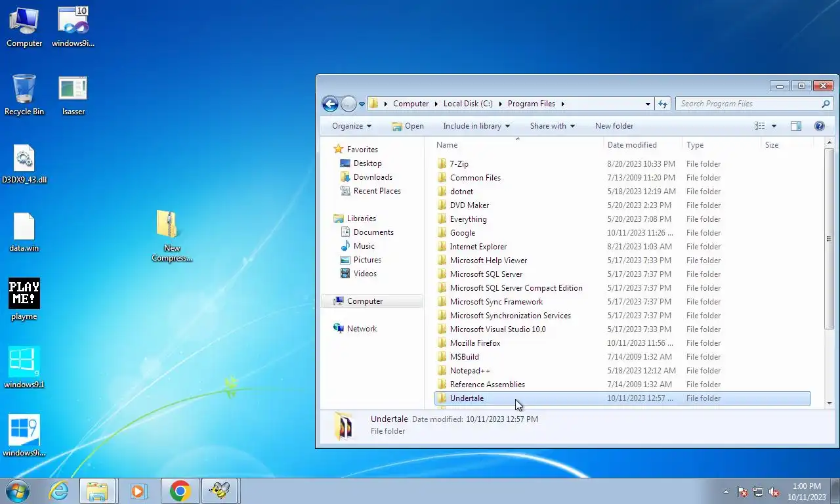The image size is (840, 504).
Task: Click the New folder button
Action: (x=614, y=126)
